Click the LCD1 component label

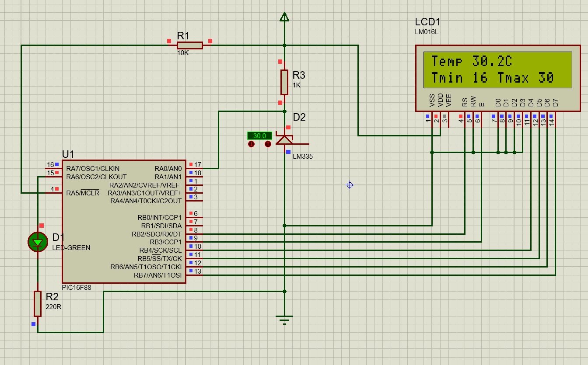tap(427, 22)
